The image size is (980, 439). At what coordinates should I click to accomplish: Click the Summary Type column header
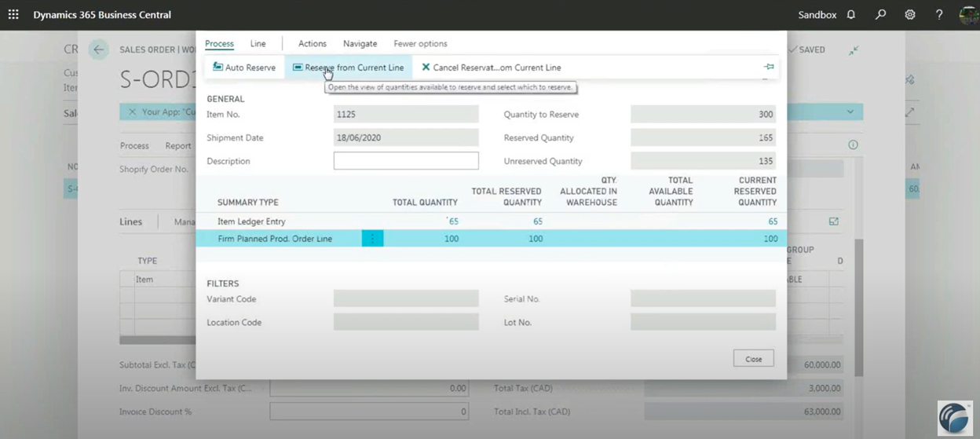tap(247, 203)
